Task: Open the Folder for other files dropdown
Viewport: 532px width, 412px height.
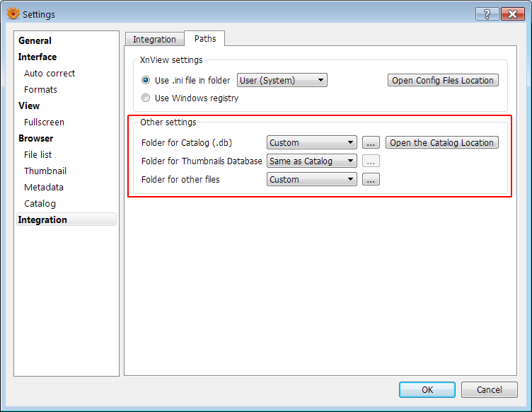Action: coord(311,179)
